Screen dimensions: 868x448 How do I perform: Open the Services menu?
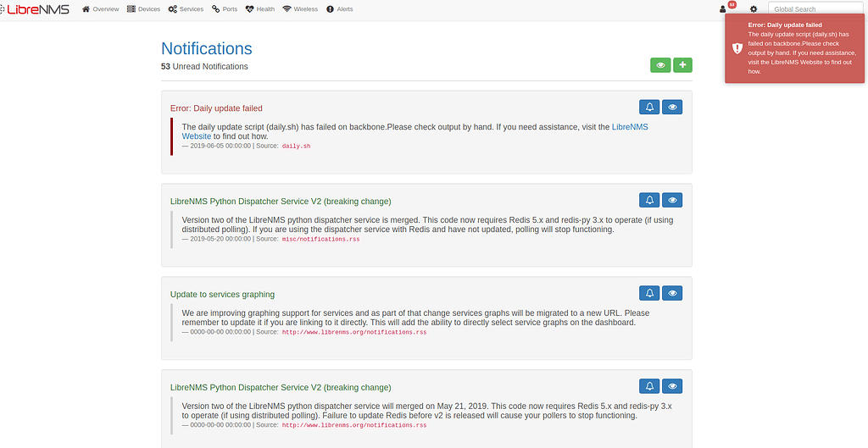[186, 8]
